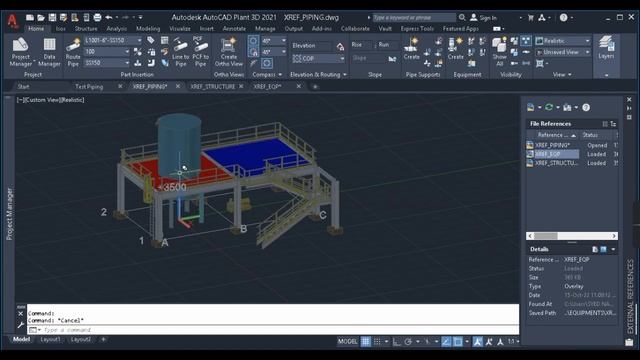This screenshot has width=640, height=360.
Task: Open the Modeling ribbon tab
Action: pyautogui.click(x=148, y=29)
